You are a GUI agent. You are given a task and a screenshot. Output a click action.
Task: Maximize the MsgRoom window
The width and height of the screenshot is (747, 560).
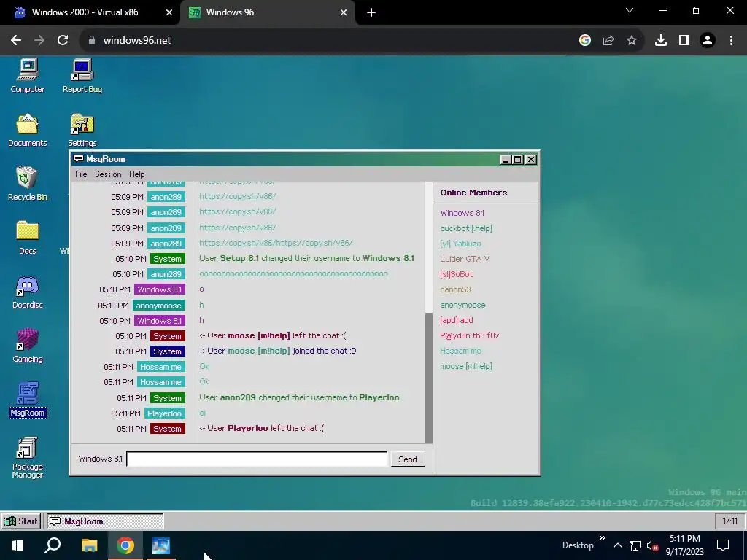[x=518, y=160]
